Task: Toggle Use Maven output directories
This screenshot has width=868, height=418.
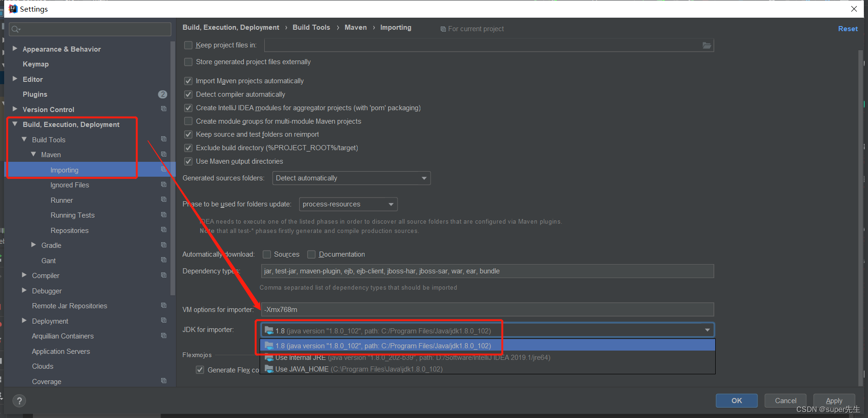Action: 188,161
